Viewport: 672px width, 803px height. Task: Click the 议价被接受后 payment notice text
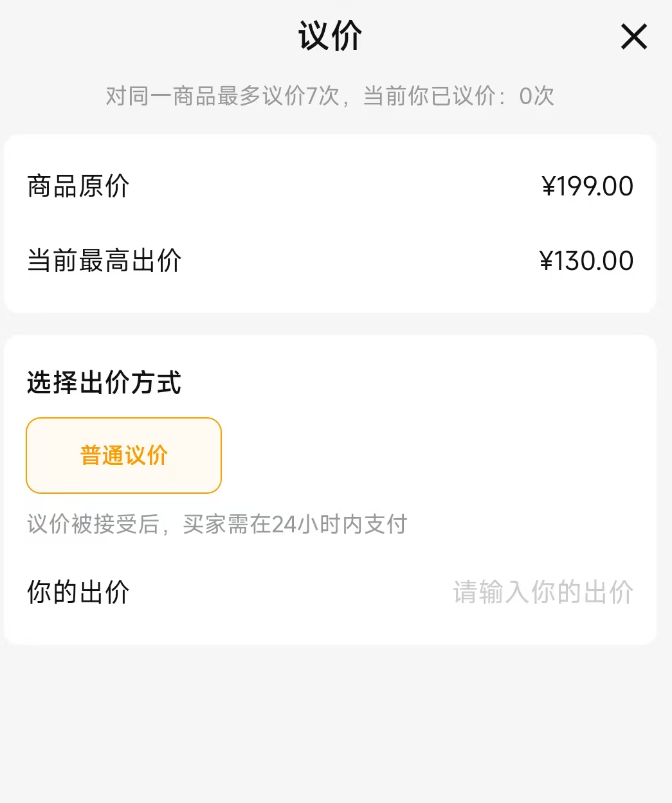pyautogui.click(x=93, y=524)
